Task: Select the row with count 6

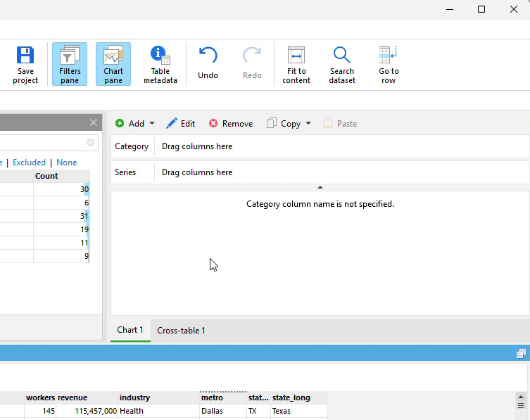Action: [44, 203]
